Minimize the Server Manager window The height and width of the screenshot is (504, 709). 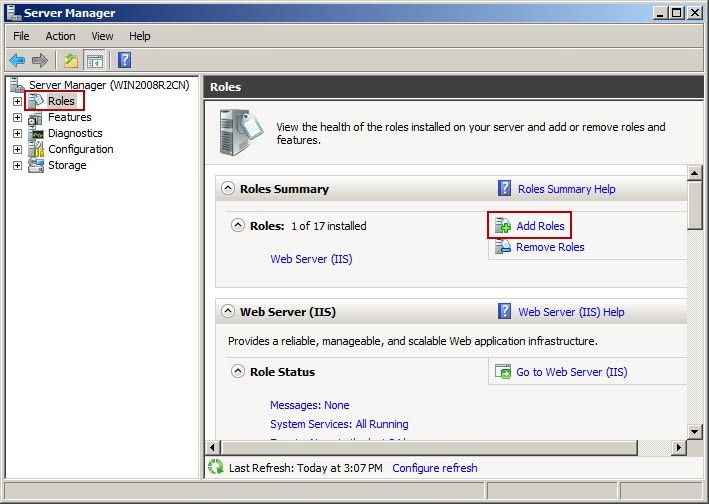point(661,13)
